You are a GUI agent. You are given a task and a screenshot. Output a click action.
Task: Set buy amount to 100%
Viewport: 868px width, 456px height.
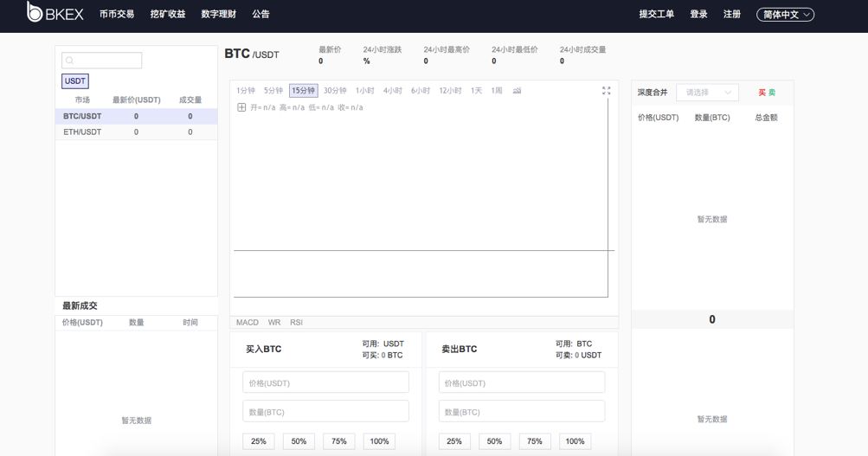379,441
